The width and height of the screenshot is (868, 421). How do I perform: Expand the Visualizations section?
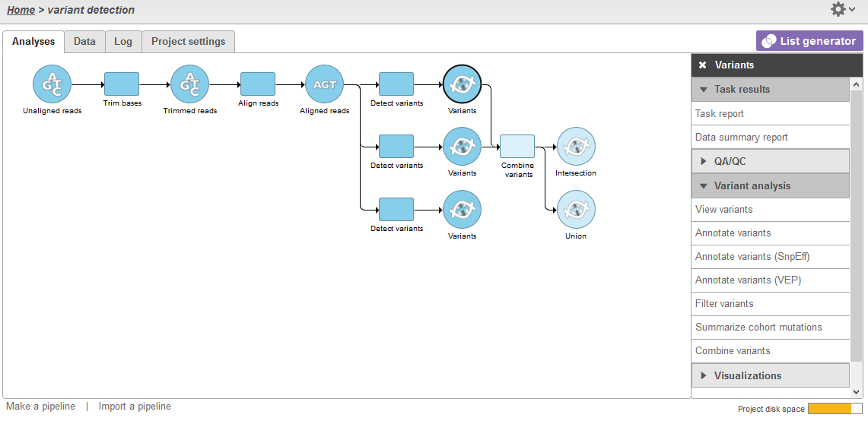pos(770,375)
